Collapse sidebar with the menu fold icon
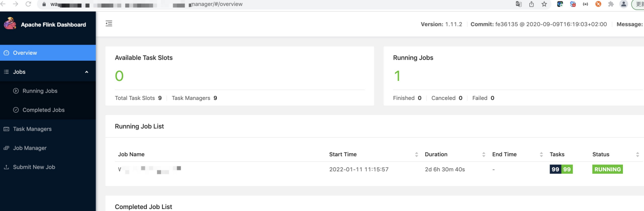This screenshot has width=644, height=211. (x=109, y=24)
